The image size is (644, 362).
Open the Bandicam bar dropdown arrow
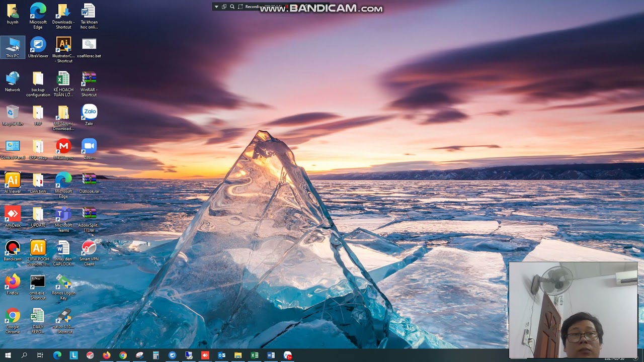coord(216,7)
